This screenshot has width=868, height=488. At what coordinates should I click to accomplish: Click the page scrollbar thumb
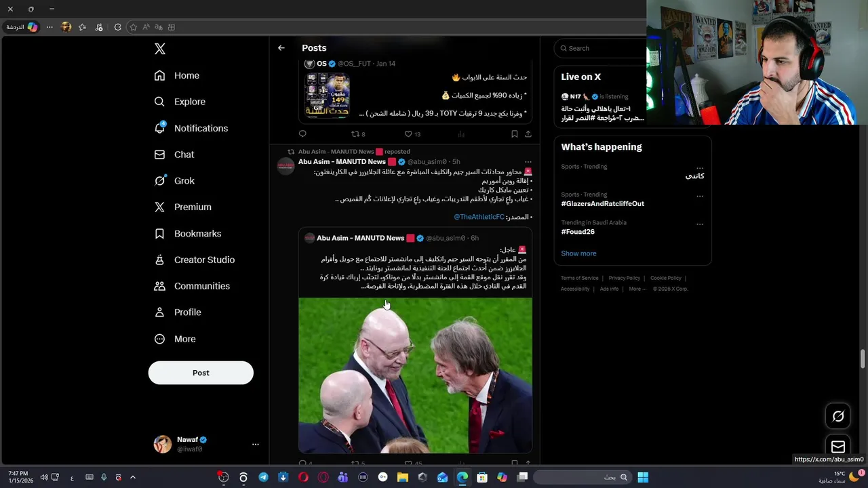pyautogui.click(x=863, y=359)
